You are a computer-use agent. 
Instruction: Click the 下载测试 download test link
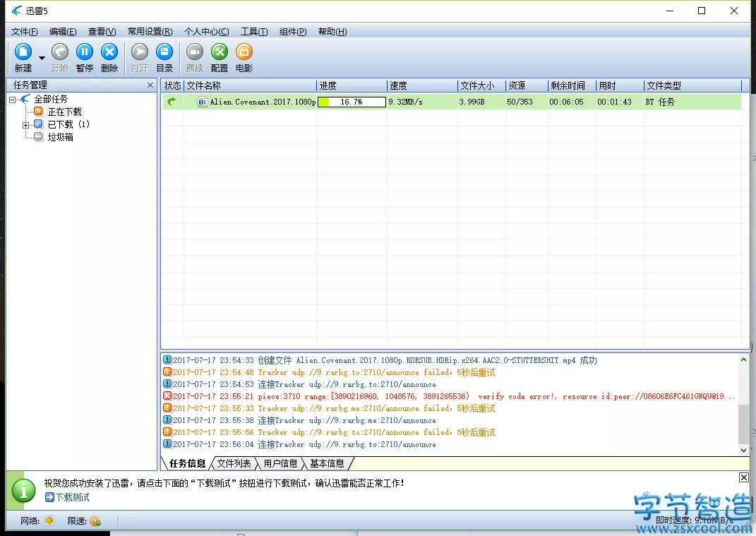click(67, 497)
